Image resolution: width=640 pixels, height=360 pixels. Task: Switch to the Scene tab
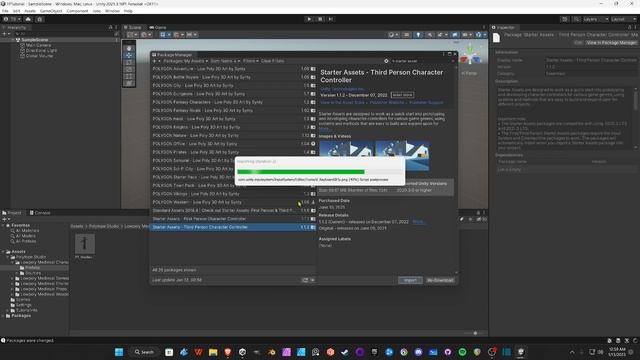pyautogui.click(x=133, y=27)
